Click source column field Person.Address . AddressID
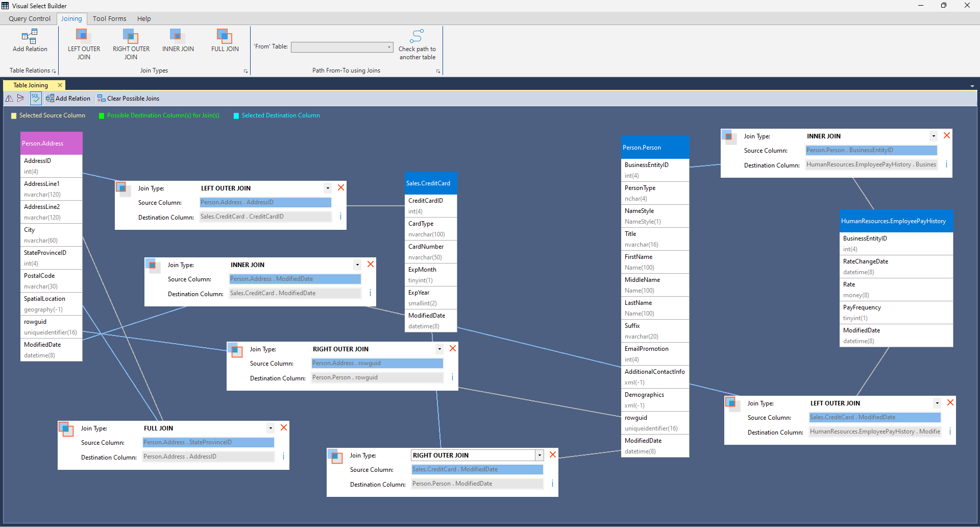 [x=265, y=203]
